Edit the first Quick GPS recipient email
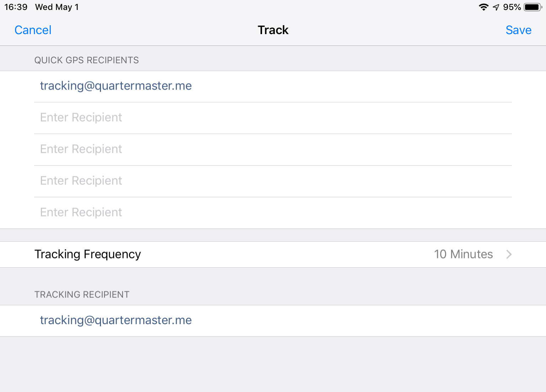546x392 pixels. [x=273, y=86]
